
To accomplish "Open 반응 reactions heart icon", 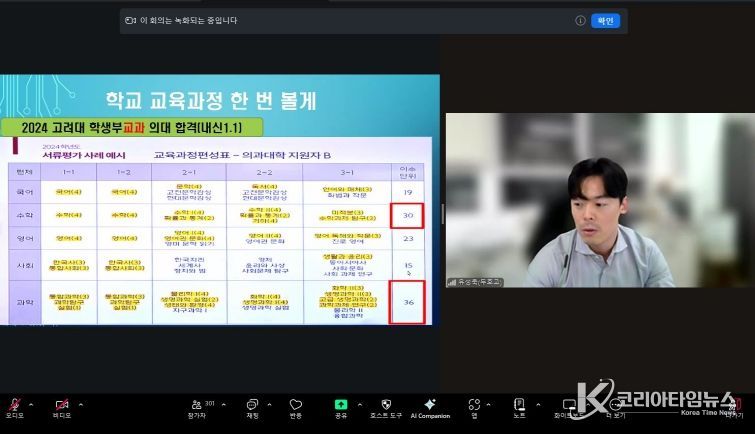I will click(x=296, y=405).
